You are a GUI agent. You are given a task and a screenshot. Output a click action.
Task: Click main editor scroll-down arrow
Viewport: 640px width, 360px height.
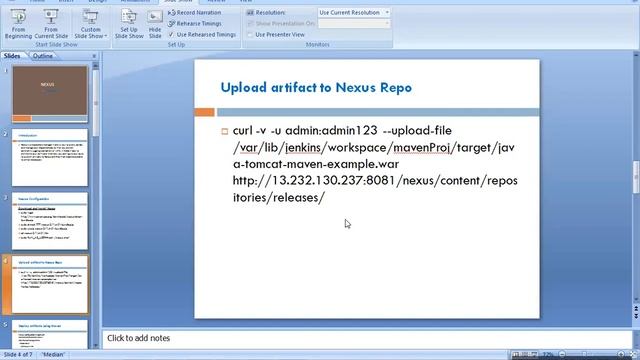(x=636, y=299)
